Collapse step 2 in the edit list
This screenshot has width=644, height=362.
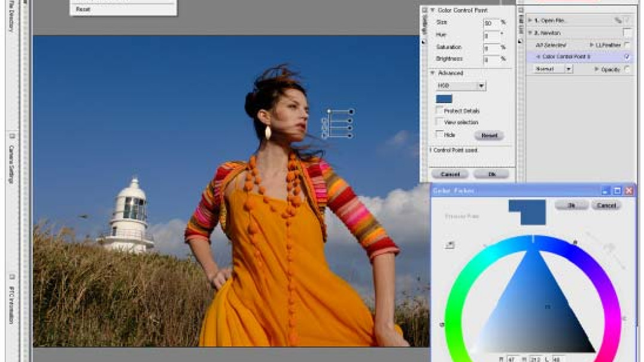(530, 32)
